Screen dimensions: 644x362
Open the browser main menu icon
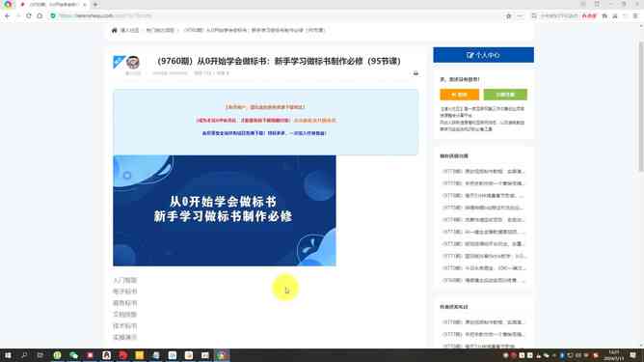(x=635, y=15)
